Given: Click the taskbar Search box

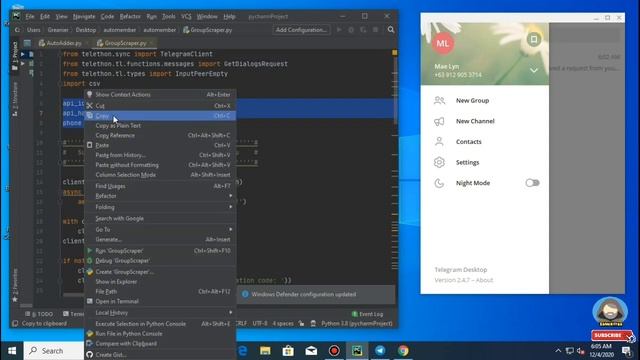Looking at the screenshot, I should click(54, 351).
